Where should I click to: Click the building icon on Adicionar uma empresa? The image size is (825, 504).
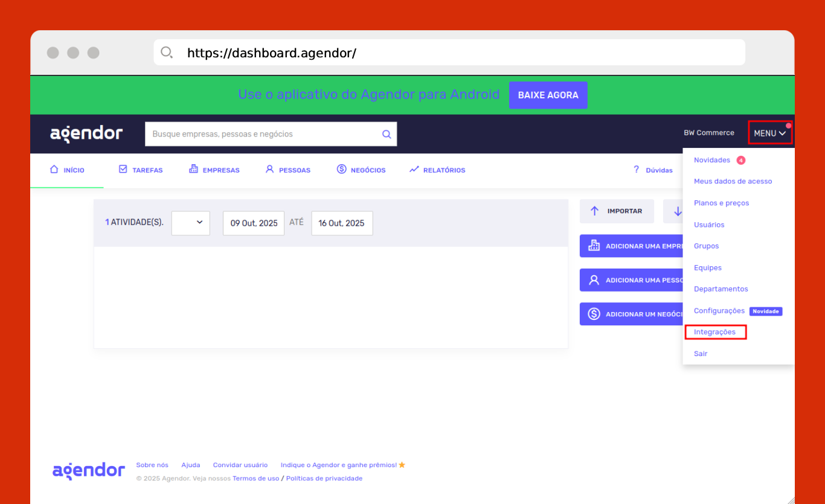[x=594, y=246]
